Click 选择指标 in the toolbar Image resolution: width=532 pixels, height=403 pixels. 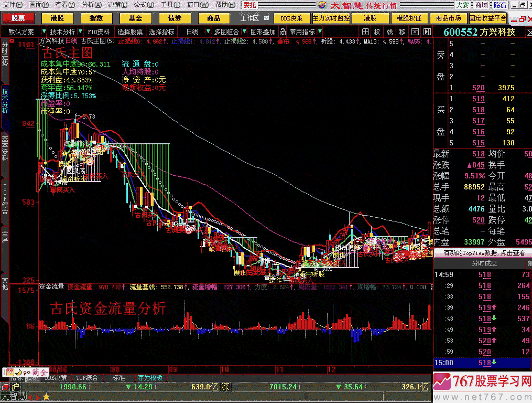point(161,31)
